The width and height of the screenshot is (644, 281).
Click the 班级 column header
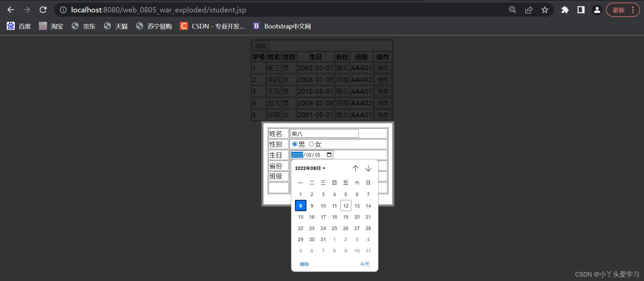point(361,57)
